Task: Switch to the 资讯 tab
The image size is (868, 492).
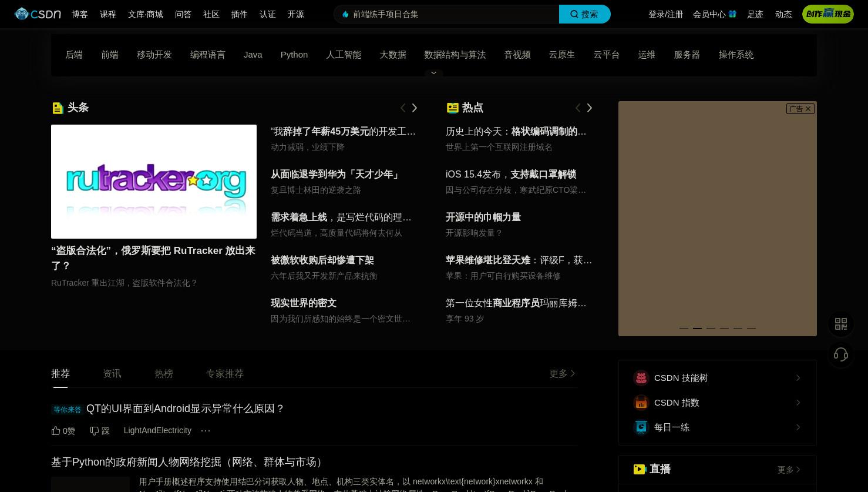Action: click(x=112, y=374)
